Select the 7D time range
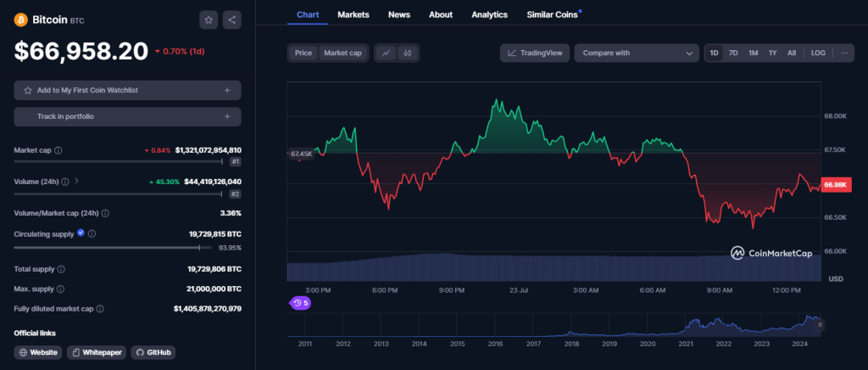Screen dimensions: 868x370 (733, 53)
